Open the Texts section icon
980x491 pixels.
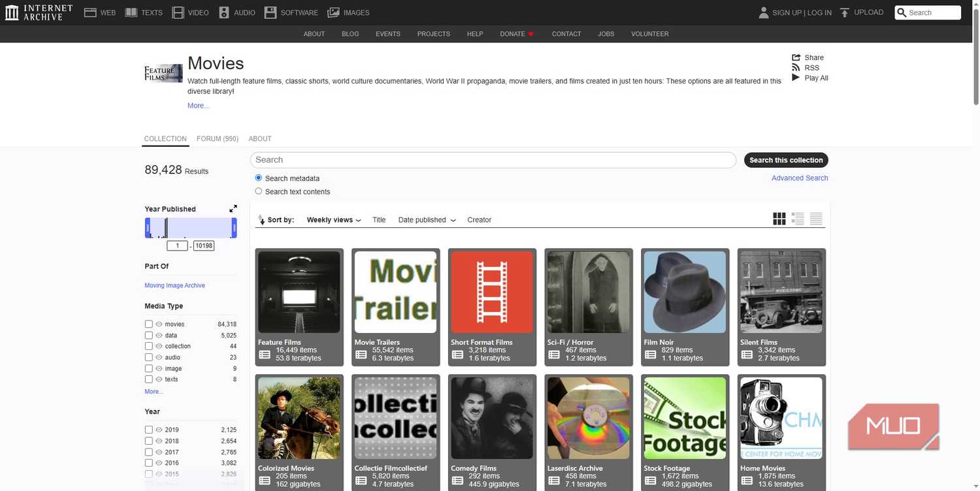(131, 12)
